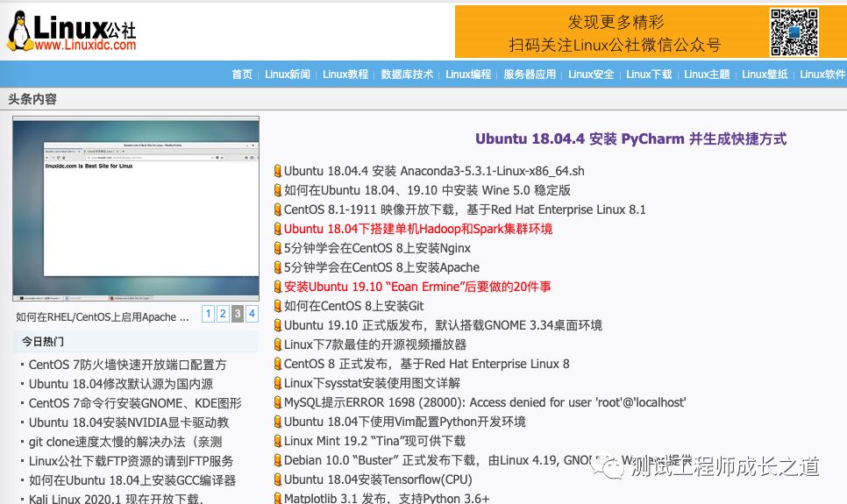Open hot item 如何在Ubuntu 18.04上安装GCC编译器
Screen dimensions: 847x504
tap(132, 480)
